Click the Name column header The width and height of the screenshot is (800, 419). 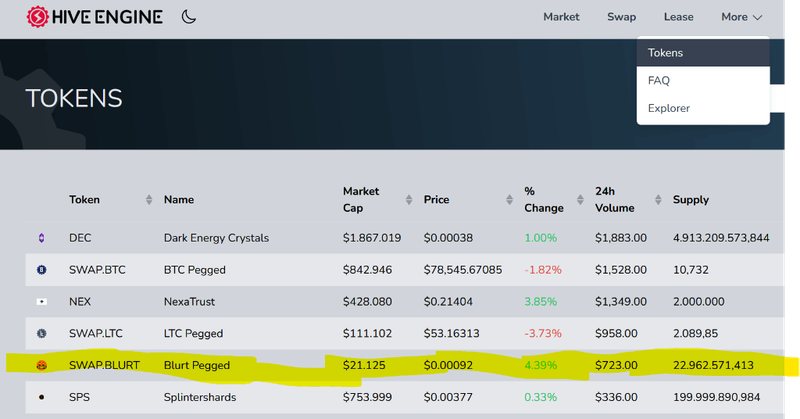179,200
